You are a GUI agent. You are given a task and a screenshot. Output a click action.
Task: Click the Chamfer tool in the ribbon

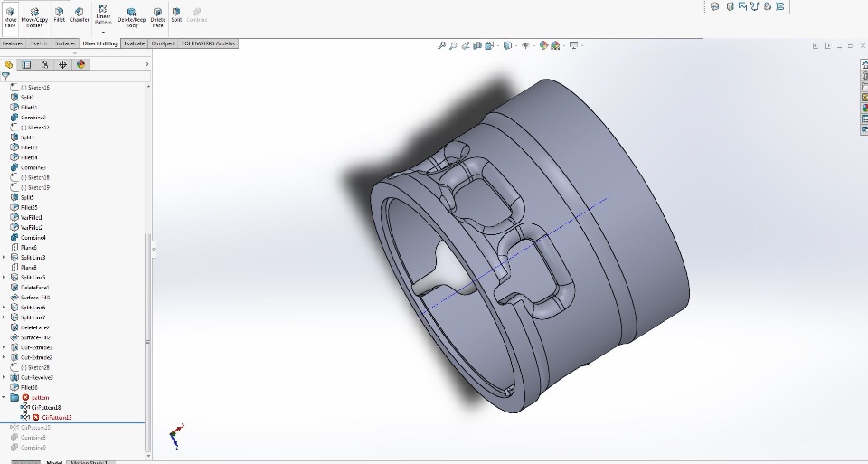pos(80,15)
